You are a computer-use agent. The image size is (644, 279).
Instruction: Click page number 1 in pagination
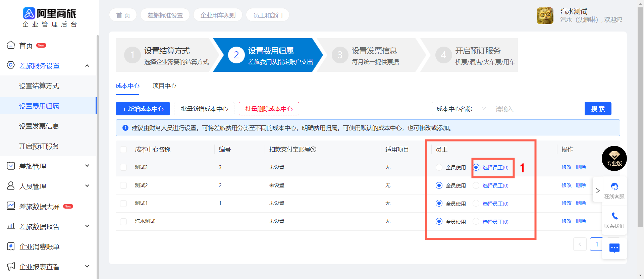click(x=596, y=244)
